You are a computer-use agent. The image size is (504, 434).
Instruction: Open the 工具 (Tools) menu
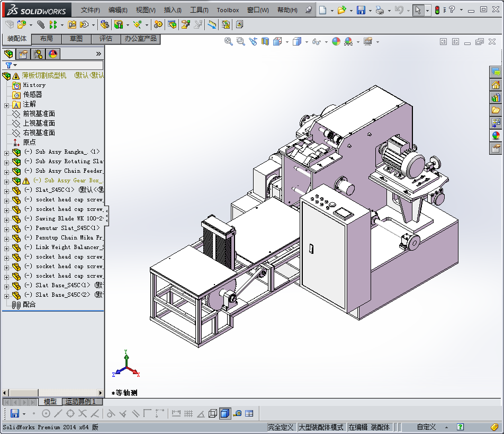point(199,10)
